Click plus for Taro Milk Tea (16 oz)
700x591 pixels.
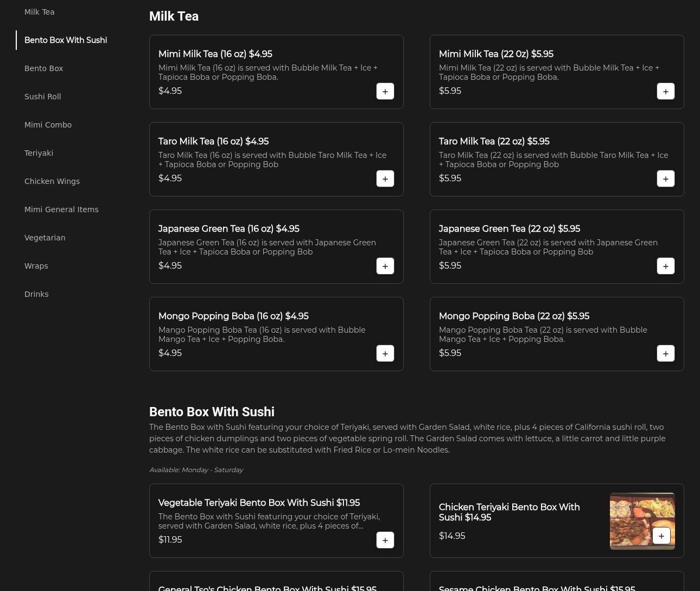(x=385, y=179)
